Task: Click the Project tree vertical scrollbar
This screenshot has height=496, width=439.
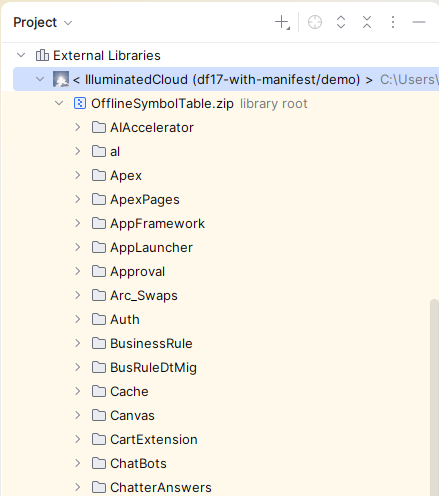Action: tap(434, 397)
